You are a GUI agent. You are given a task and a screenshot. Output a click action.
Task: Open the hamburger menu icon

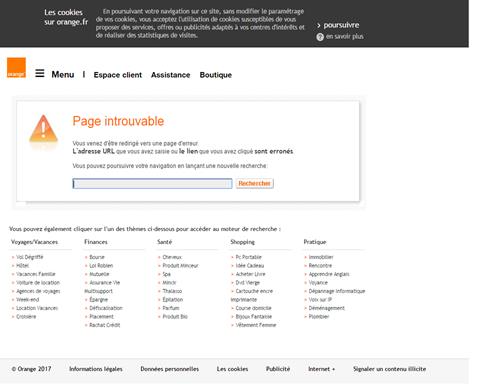coord(40,73)
